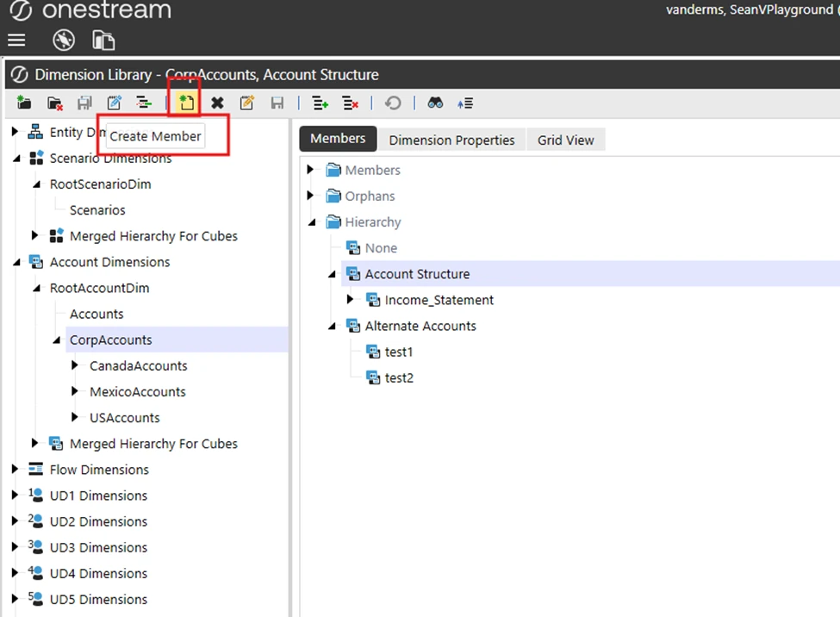Click the binoculars search icon

(435, 103)
